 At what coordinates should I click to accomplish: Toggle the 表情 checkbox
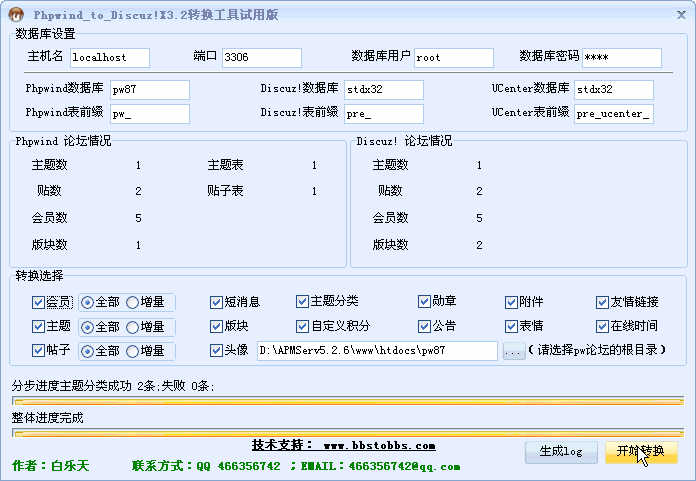point(511,327)
